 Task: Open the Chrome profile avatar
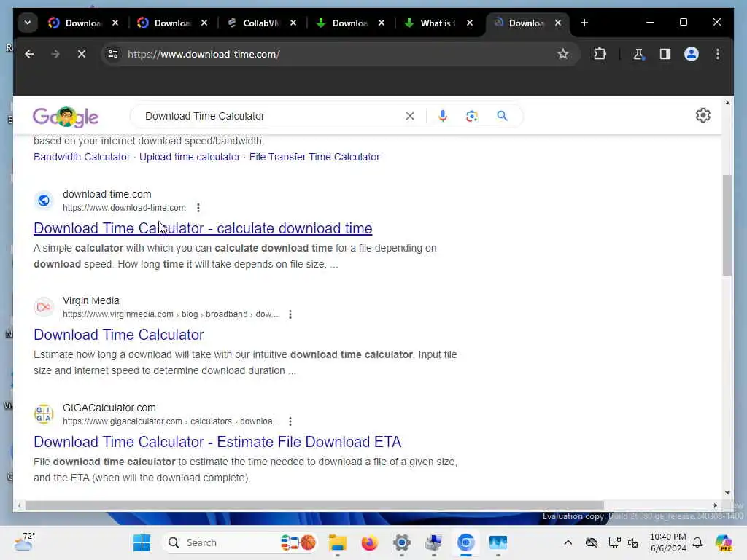pos(692,54)
